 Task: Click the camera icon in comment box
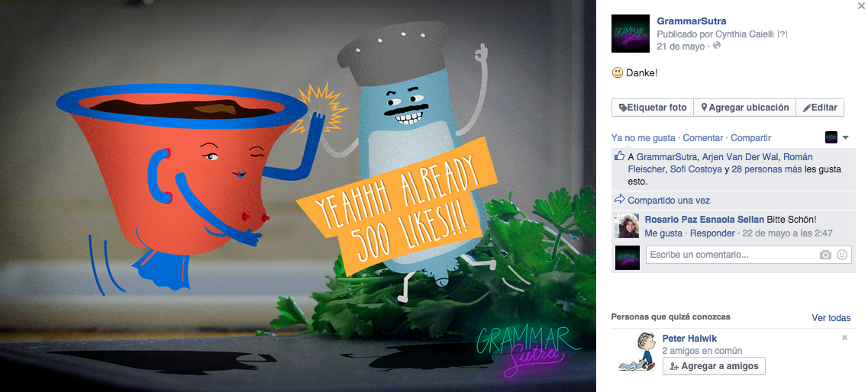[825, 255]
